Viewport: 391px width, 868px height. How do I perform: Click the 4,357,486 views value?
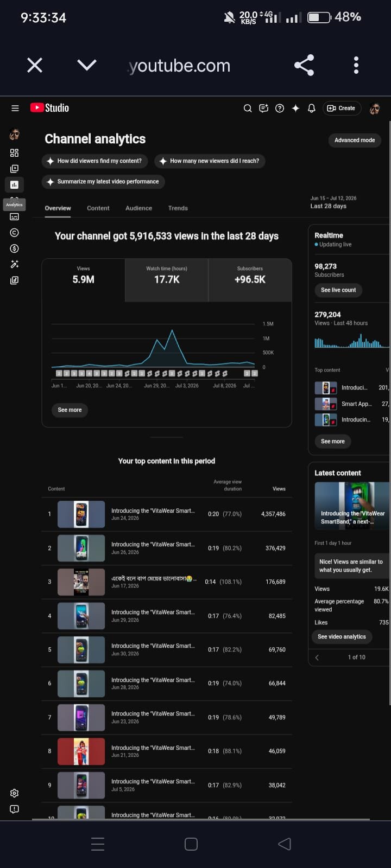[x=273, y=514]
